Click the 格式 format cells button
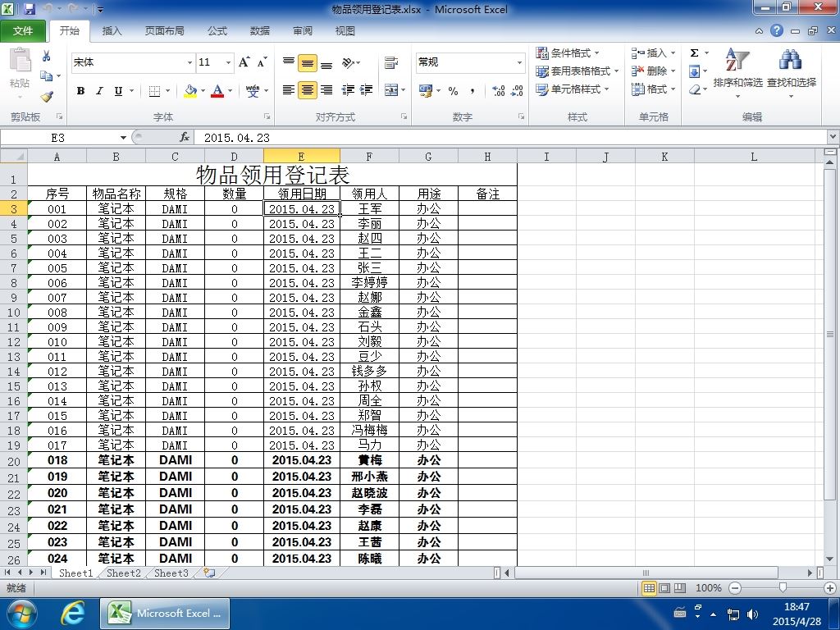This screenshot has height=630, width=840. 653,89
